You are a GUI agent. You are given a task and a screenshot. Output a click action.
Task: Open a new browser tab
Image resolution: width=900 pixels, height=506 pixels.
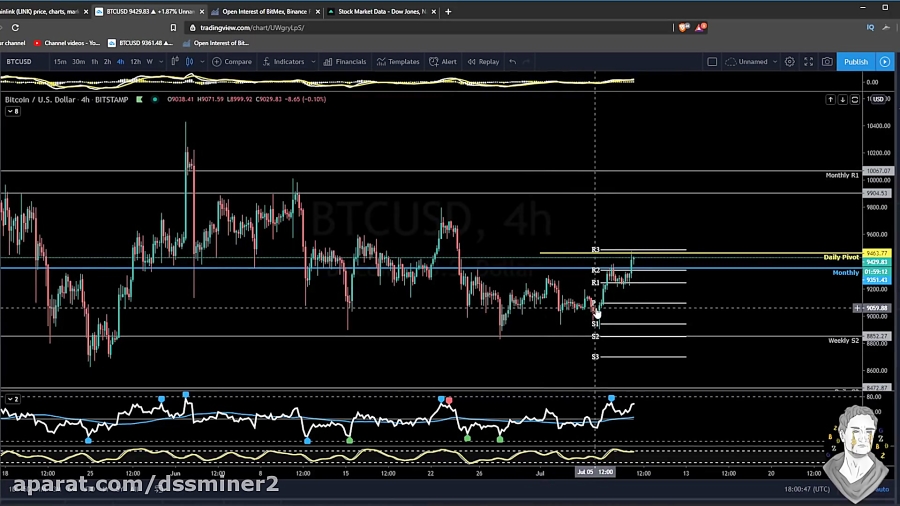click(x=448, y=11)
